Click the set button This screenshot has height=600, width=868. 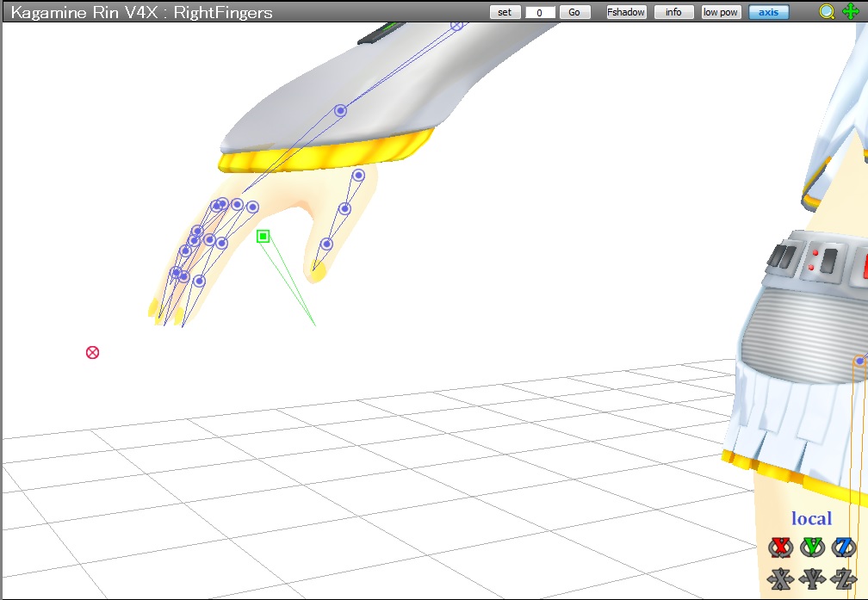coord(505,12)
